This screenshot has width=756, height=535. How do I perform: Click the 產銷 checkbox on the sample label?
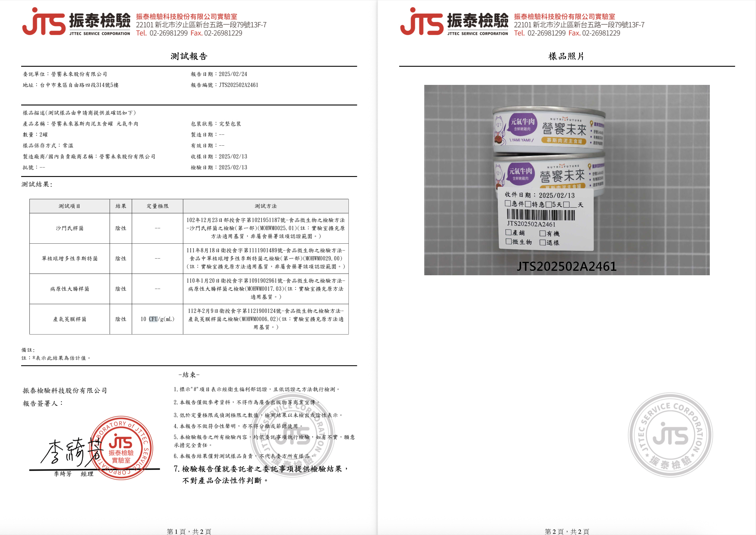point(509,232)
